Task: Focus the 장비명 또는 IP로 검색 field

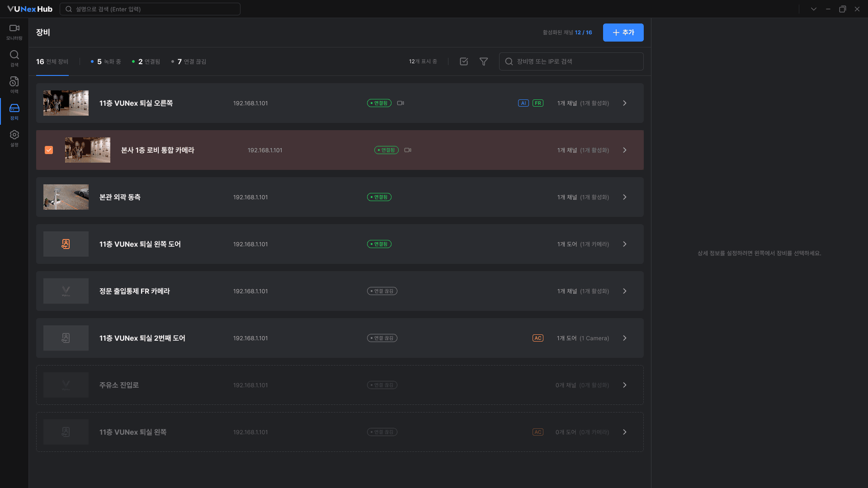Action: pos(571,61)
